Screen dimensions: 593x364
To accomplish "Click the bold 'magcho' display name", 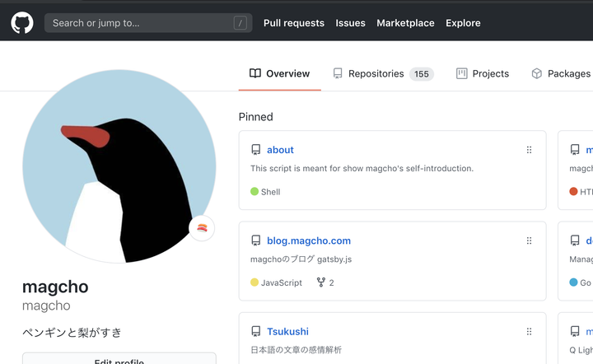I will point(55,287).
